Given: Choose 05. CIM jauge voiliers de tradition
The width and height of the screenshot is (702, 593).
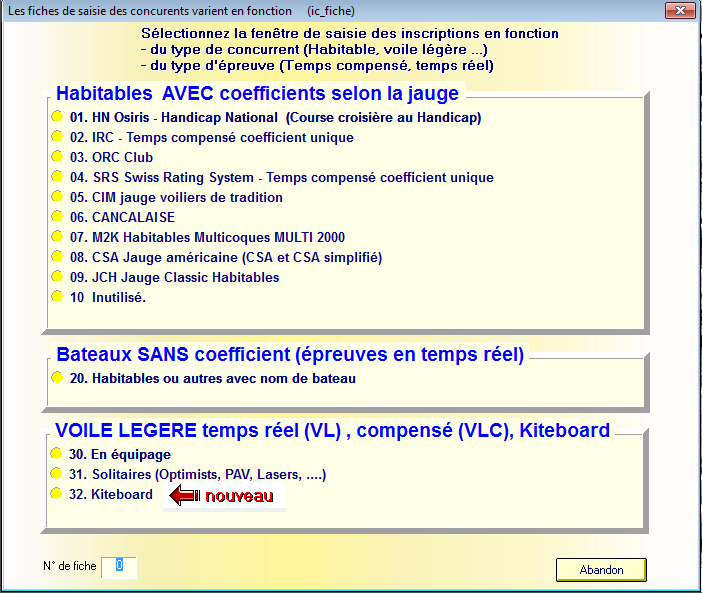Looking at the screenshot, I should pos(57,196).
